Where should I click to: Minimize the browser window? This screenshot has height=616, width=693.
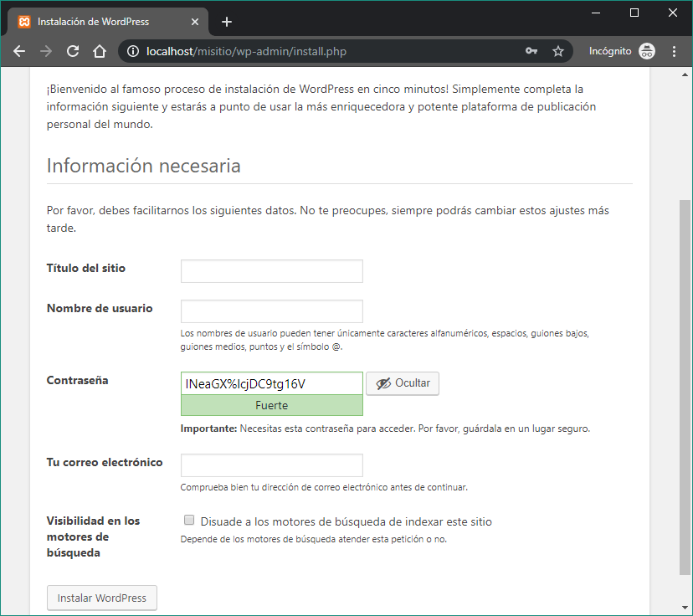596,13
